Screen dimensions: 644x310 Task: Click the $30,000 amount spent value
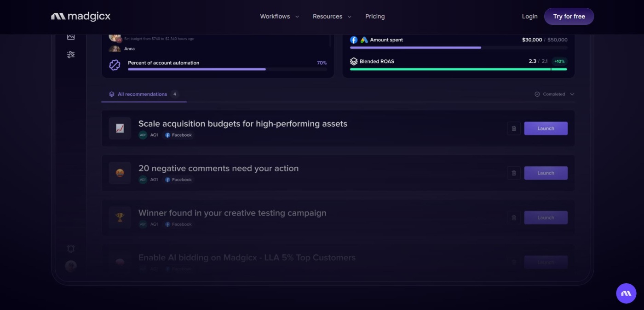click(532, 40)
